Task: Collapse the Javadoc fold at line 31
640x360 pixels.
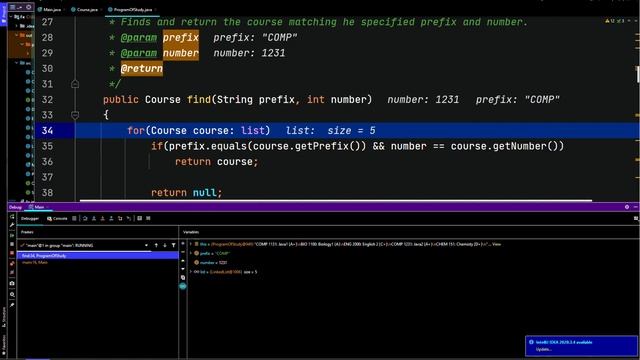Action: (75, 84)
